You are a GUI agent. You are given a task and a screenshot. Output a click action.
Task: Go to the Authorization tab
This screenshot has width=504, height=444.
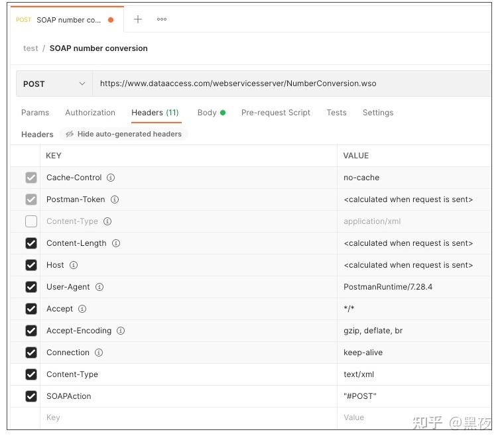click(90, 113)
